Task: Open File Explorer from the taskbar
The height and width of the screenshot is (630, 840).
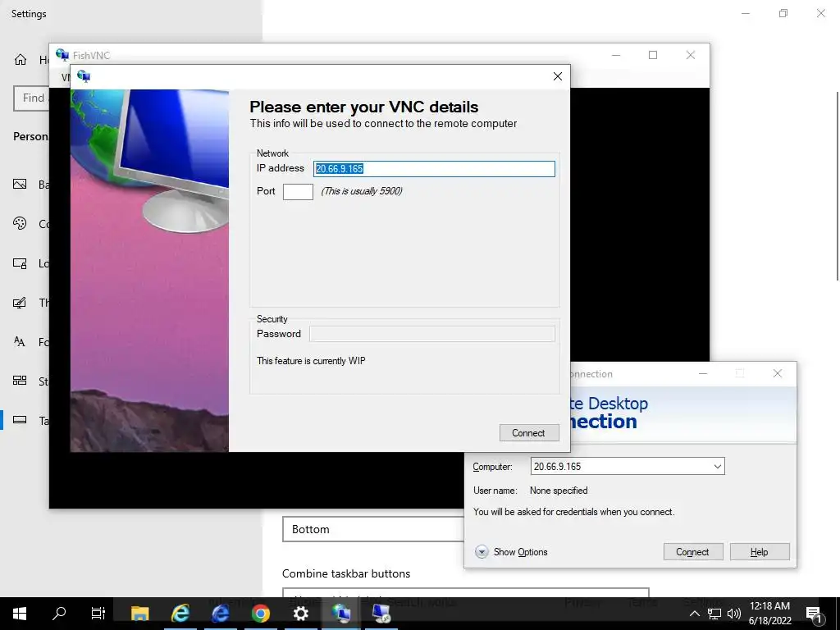Action: 139,614
